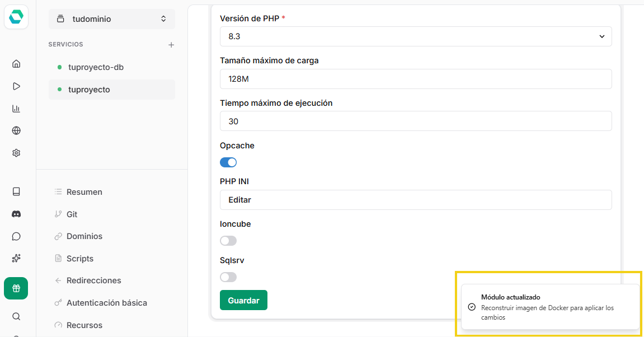Open the analytics chart icon
Image resolution: width=644 pixels, height=337 pixels.
click(16, 108)
